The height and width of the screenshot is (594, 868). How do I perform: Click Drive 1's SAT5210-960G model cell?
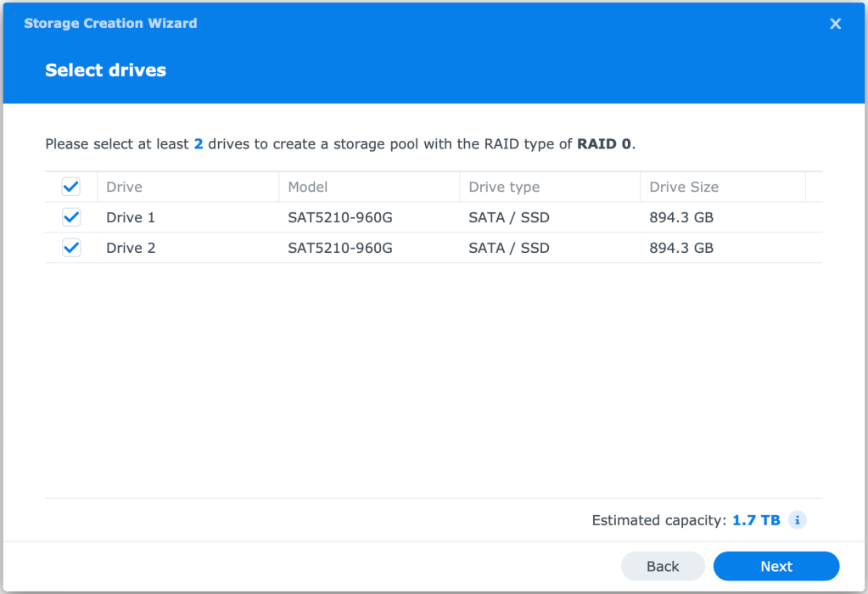(339, 217)
